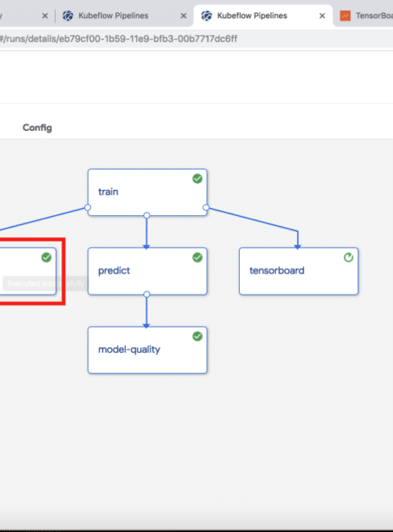Click the Kubeflow favicon on the inactive tab
Screen dimensions: 393x532
coord(68,16)
